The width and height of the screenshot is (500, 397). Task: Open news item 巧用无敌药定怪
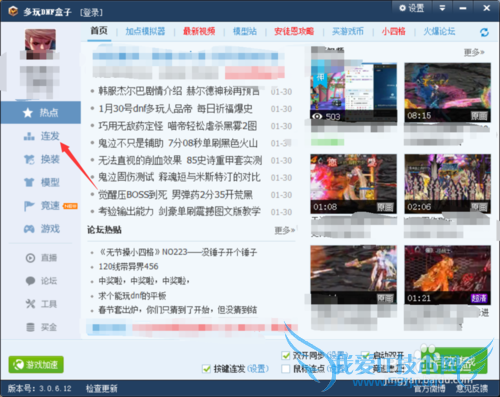tap(178, 126)
